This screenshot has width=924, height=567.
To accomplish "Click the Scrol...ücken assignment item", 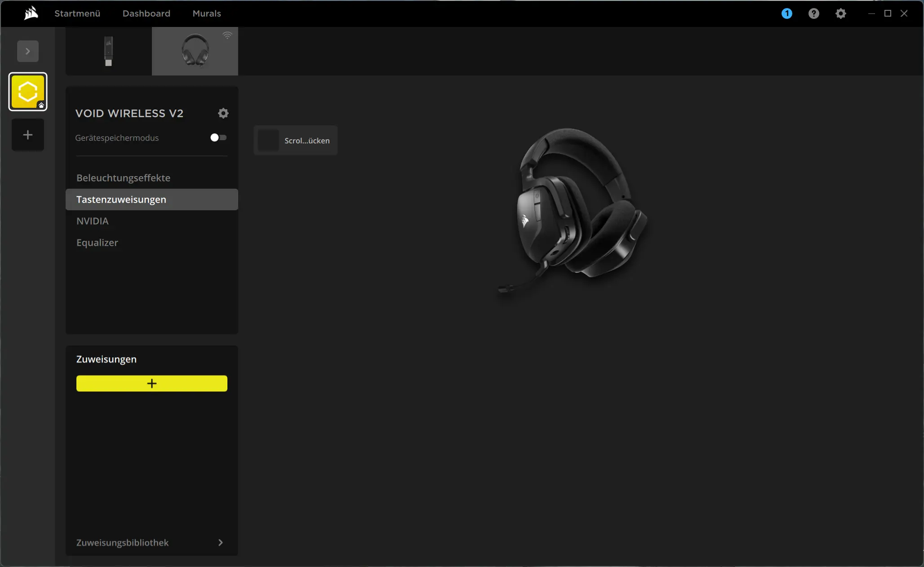I will pyautogui.click(x=296, y=141).
